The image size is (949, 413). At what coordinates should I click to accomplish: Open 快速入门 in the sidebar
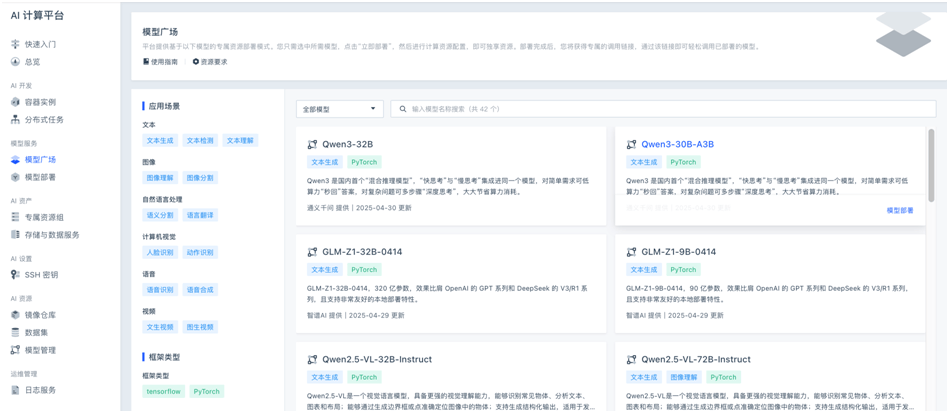(x=41, y=45)
